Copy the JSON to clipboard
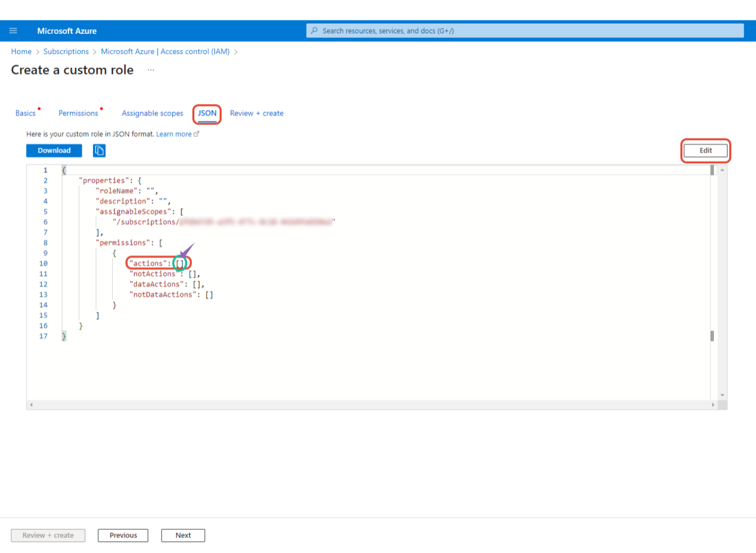 (99, 151)
